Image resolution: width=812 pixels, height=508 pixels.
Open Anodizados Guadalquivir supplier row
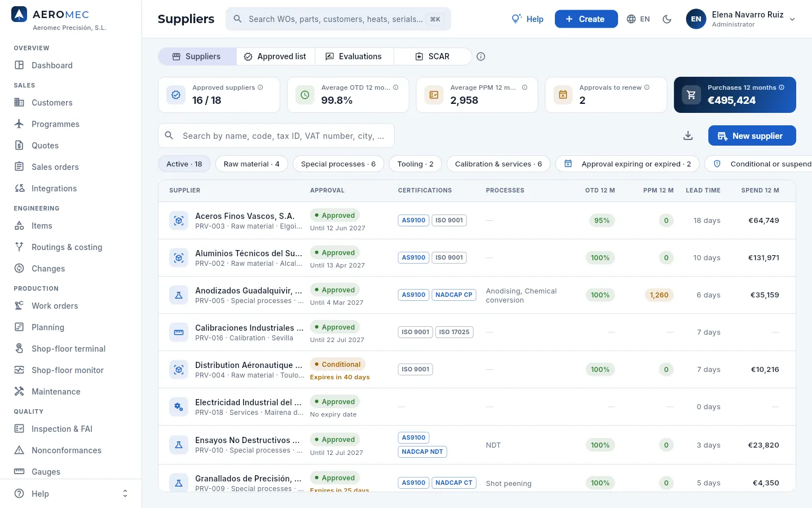pos(477,295)
